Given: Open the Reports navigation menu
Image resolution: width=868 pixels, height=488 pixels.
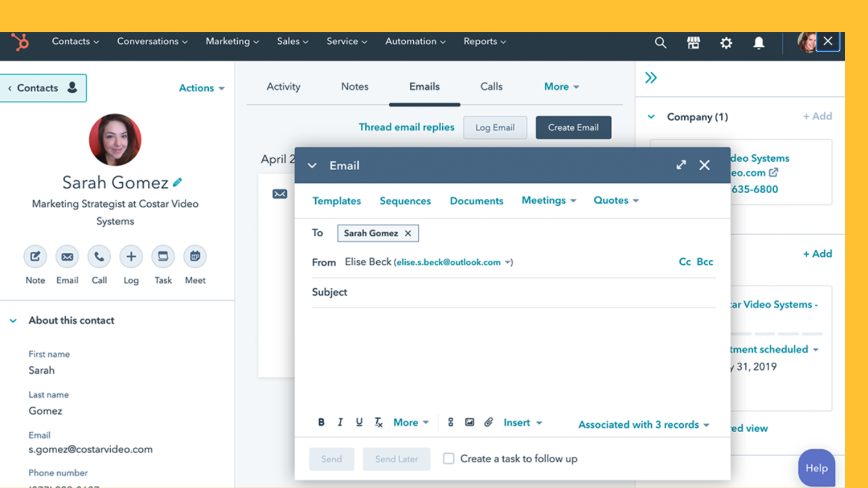Looking at the screenshot, I should [485, 42].
